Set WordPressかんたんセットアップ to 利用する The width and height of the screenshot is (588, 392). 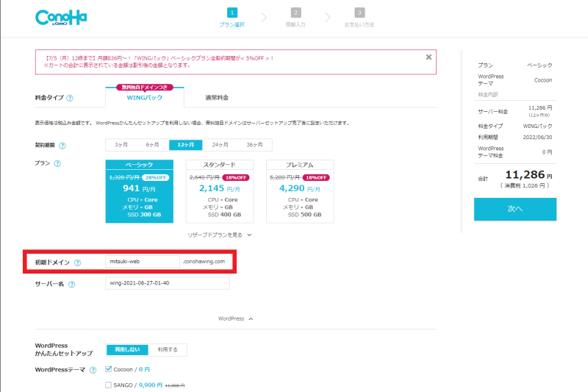pos(168,349)
